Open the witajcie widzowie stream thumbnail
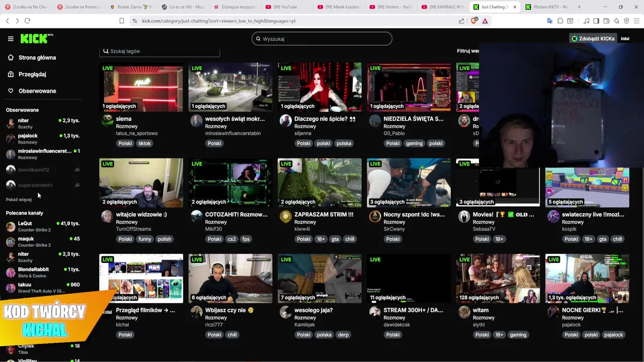The width and height of the screenshot is (644, 362). [141, 183]
